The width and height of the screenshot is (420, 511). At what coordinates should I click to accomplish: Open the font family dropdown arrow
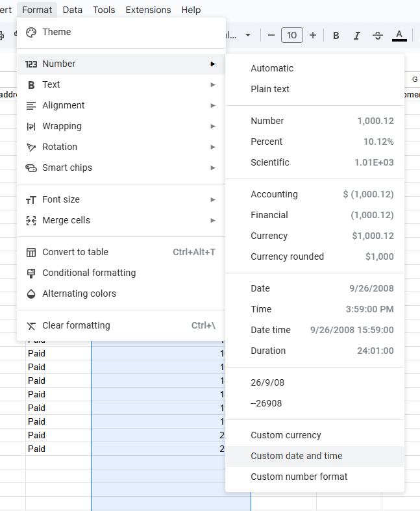click(x=248, y=35)
